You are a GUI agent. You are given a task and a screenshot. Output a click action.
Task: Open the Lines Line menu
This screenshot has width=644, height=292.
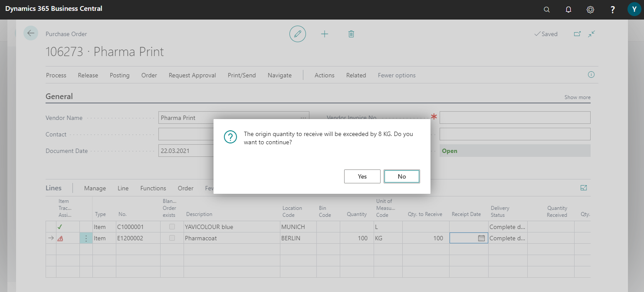click(123, 188)
